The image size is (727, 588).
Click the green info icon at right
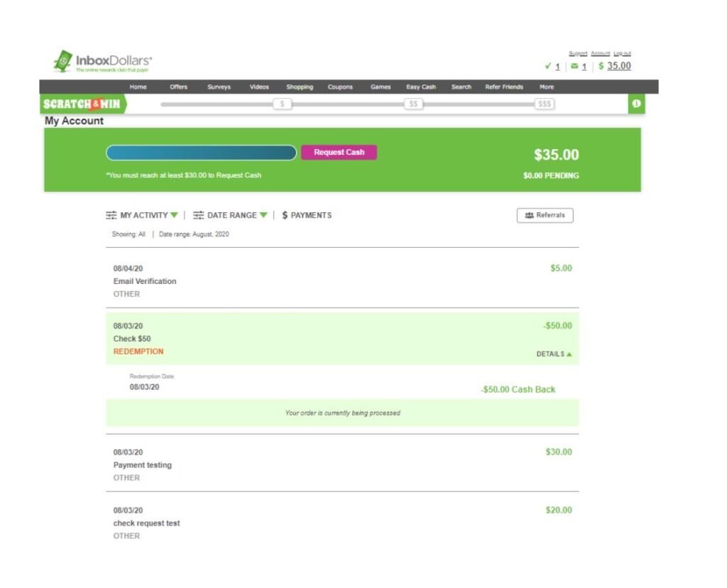point(636,104)
